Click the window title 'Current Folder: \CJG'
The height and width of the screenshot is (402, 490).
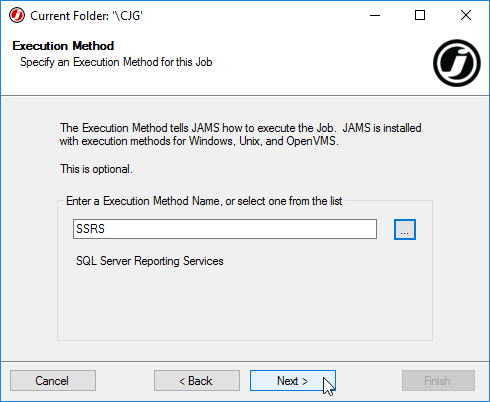point(86,16)
